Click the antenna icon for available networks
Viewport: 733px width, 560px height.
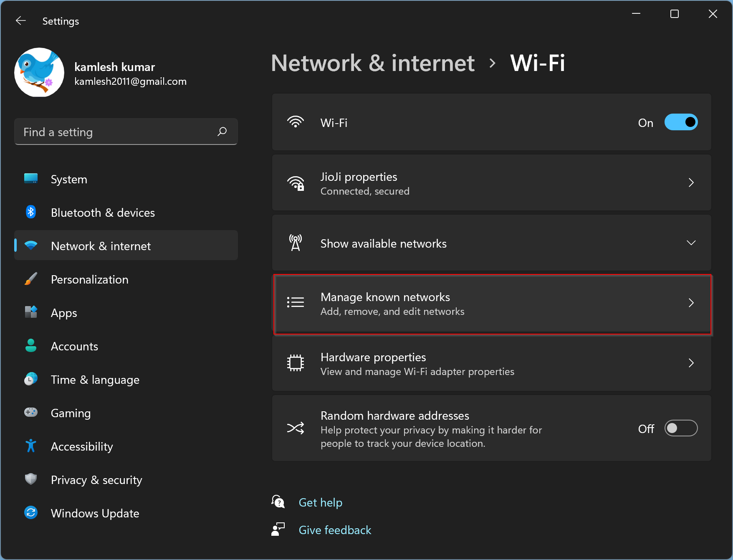coord(296,243)
